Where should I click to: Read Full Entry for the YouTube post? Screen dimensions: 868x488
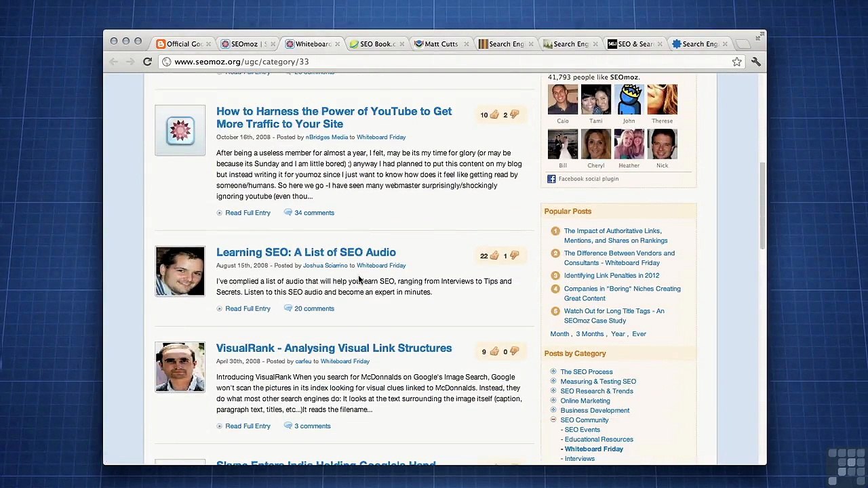tap(248, 213)
